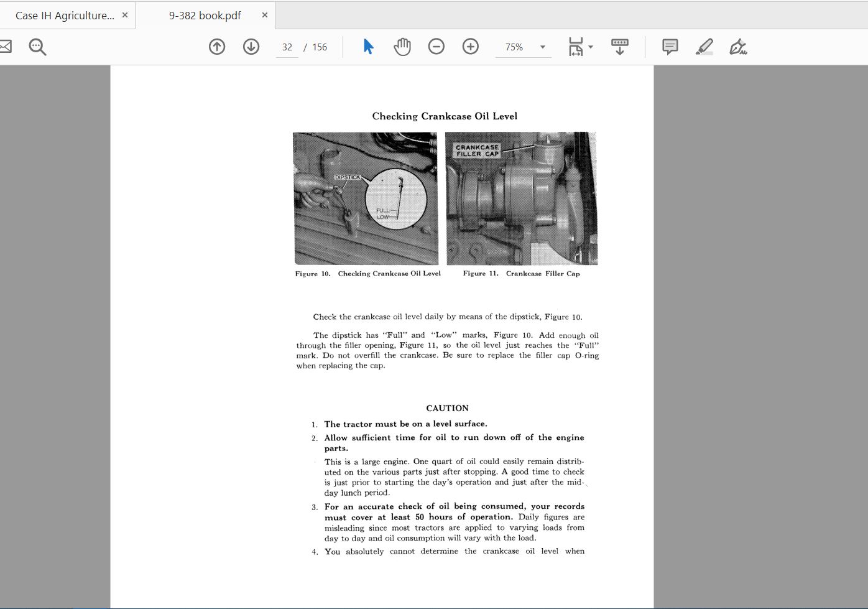Click the zoom percentage 75% field
868x609 pixels.
(x=514, y=47)
